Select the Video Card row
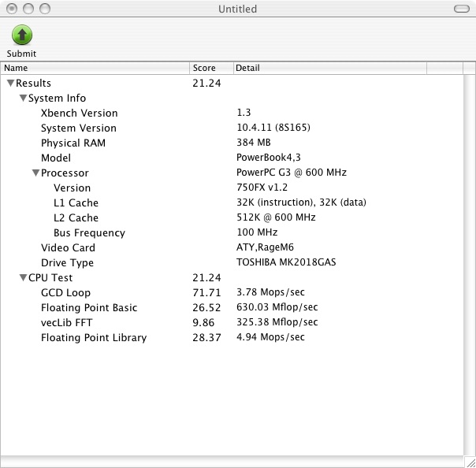The image size is (476, 468). [x=68, y=248]
